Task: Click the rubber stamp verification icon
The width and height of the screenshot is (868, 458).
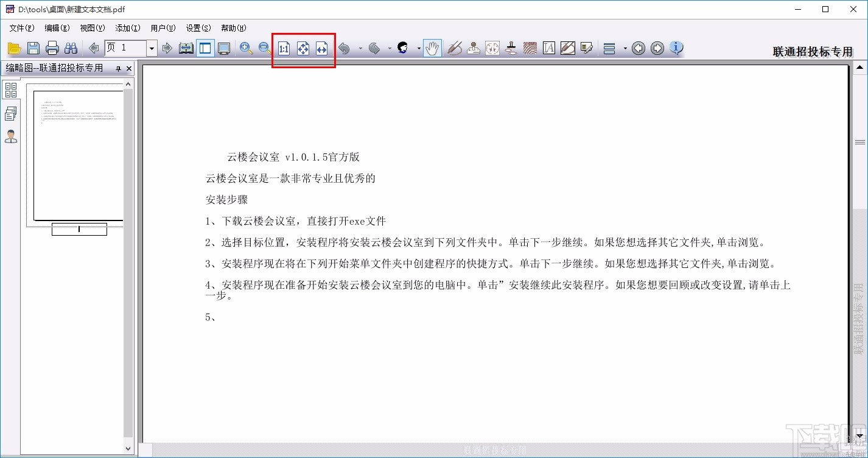Action: click(x=511, y=48)
